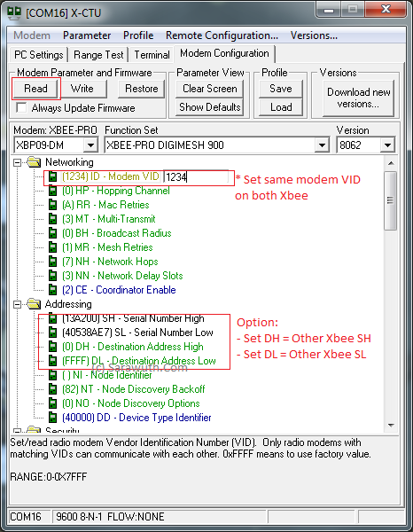Click the parameter list scrollbar down arrow
The height and width of the screenshot is (532, 413).
[x=391, y=425]
